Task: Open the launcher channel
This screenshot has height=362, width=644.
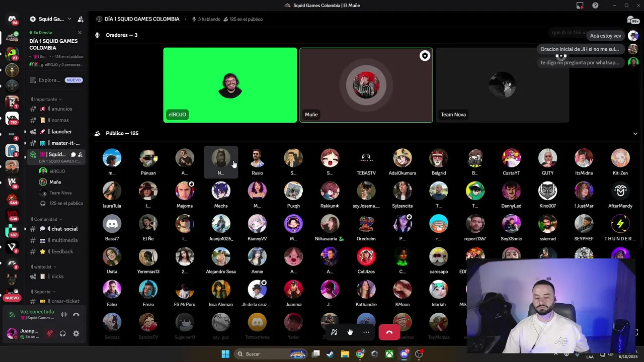Action: pos(56,132)
